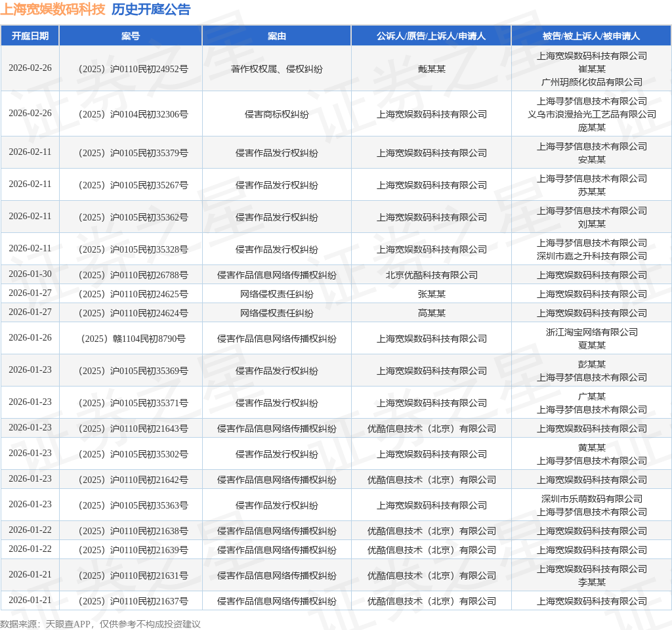
Task: Select case number 沪0110民初24625号
Action: click(149, 294)
